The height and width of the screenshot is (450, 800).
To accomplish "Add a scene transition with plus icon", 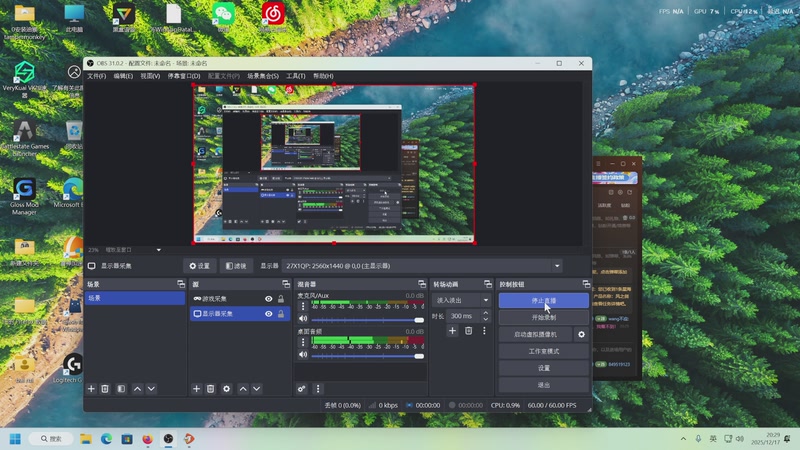I will click(452, 331).
